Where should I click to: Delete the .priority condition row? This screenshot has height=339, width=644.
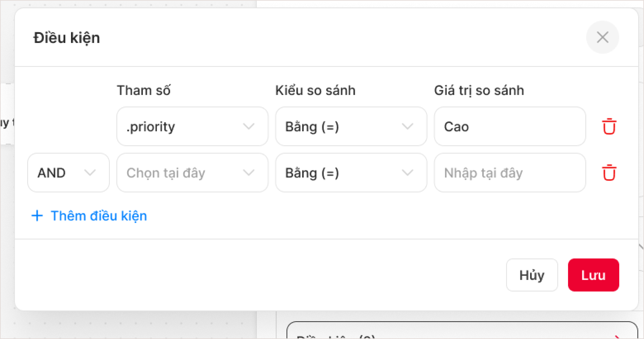pyautogui.click(x=609, y=126)
